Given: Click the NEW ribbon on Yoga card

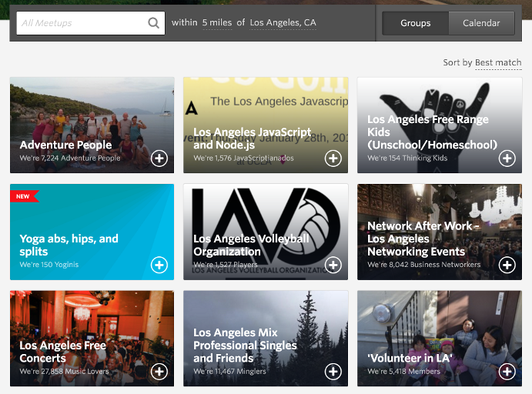Looking at the screenshot, I should click(x=24, y=196).
